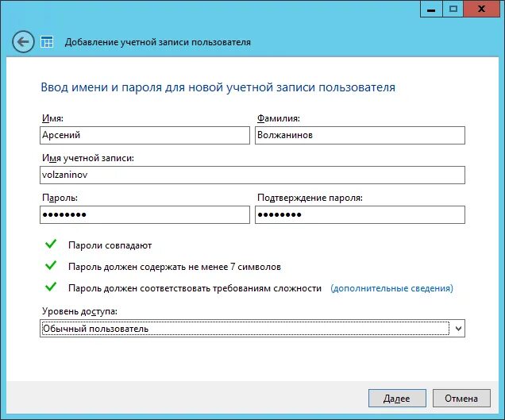
Task: Click the Имя field containing Арсений
Action: click(x=145, y=135)
